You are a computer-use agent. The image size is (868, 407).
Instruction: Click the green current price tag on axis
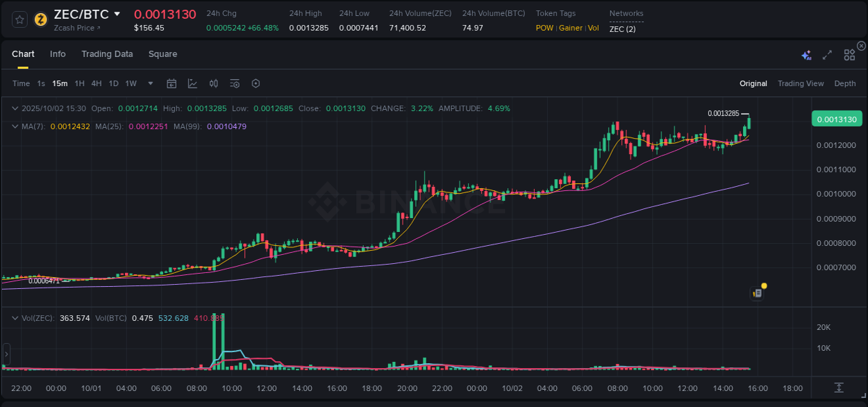[x=836, y=119]
